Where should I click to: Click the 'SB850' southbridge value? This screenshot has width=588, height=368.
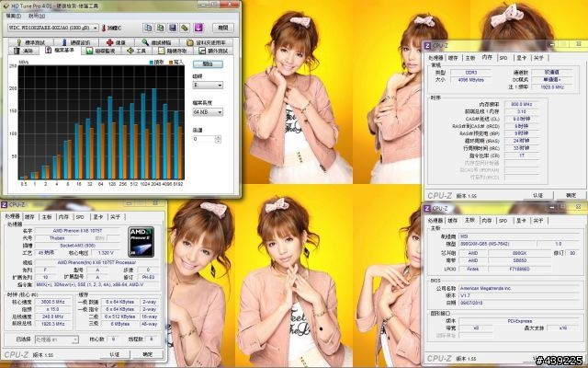pyautogui.click(x=519, y=260)
